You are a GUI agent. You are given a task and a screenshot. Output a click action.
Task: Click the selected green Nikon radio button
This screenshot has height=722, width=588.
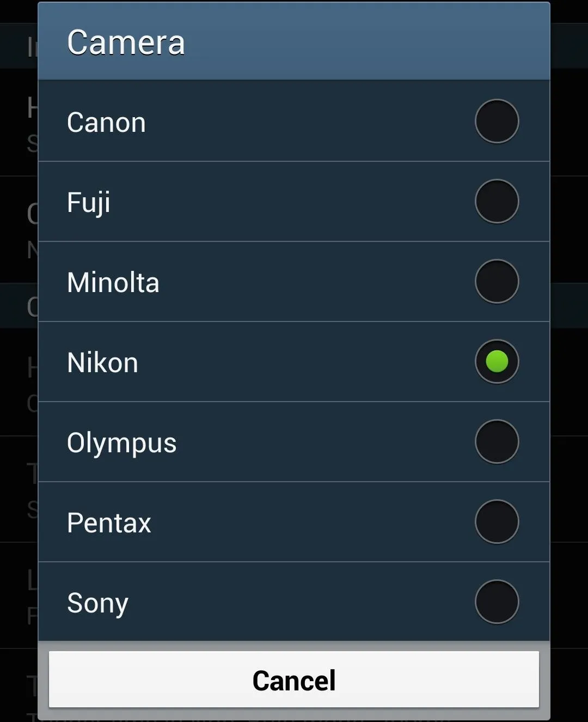tap(497, 361)
